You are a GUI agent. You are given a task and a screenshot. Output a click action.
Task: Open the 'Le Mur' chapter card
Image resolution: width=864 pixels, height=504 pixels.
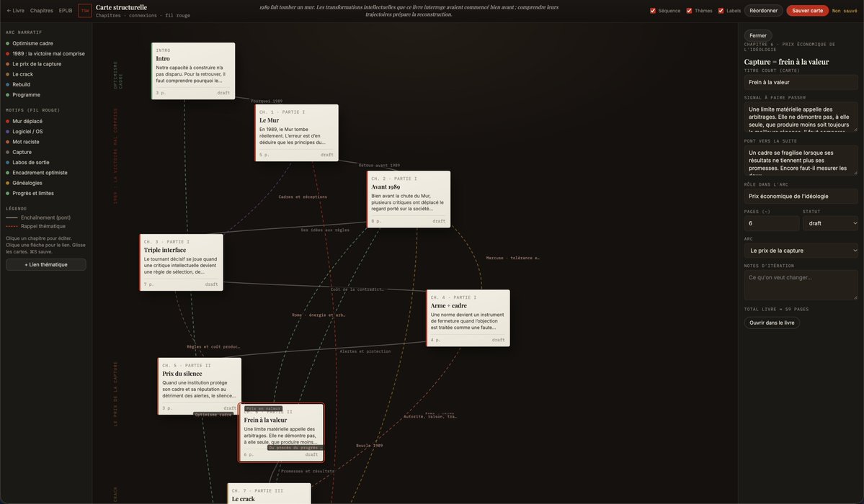tap(296, 132)
